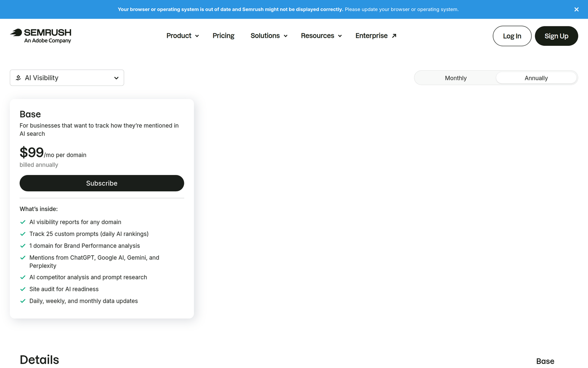The height and width of the screenshot is (368, 588).
Task: Click 'Daily, weekly, and monthly data updates'
Action: 84,301
